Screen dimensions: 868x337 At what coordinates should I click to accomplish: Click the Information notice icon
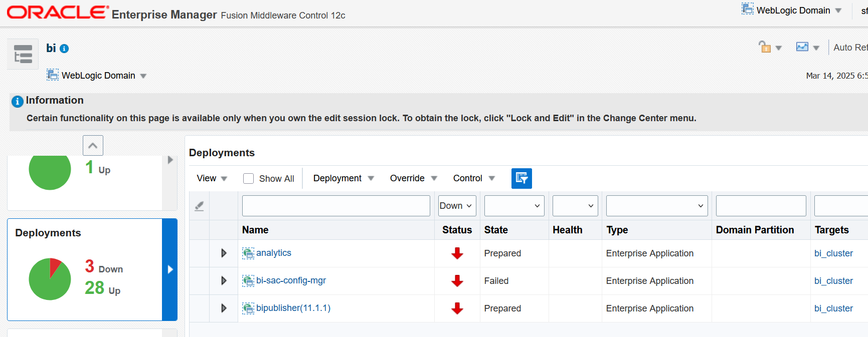click(x=18, y=101)
